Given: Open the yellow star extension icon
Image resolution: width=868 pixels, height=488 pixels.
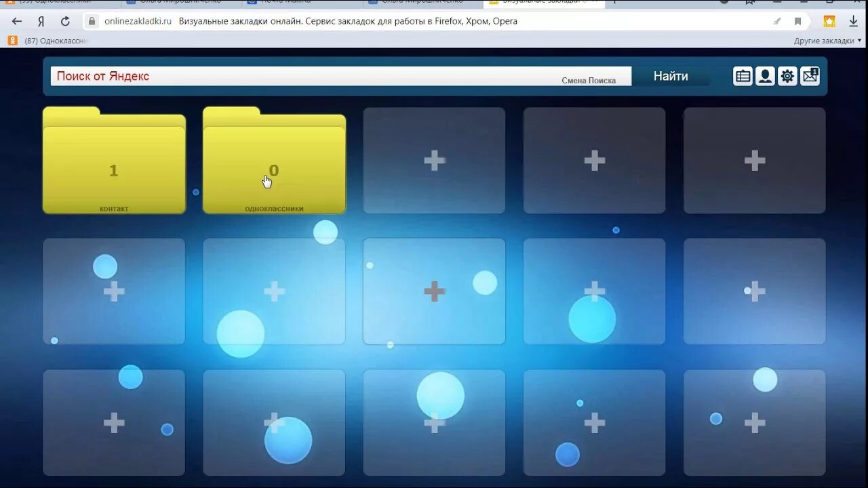Looking at the screenshot, I should click(829, 21).
